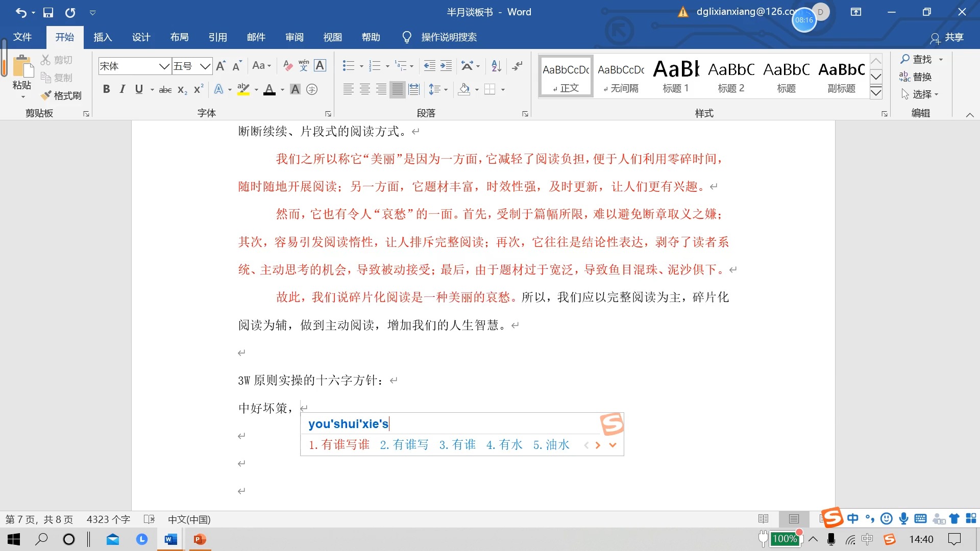
Task: Click the 粘贴 paste icon
Action: 22,66
